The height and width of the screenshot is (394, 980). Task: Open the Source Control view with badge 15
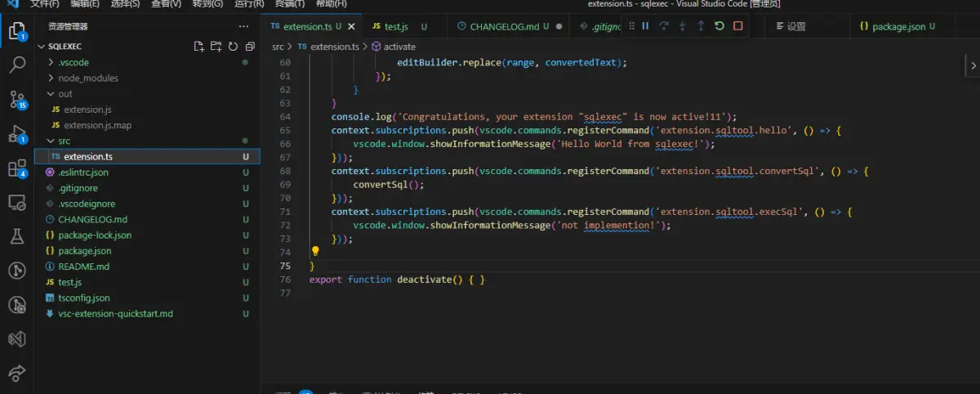(x=17, y=99)
